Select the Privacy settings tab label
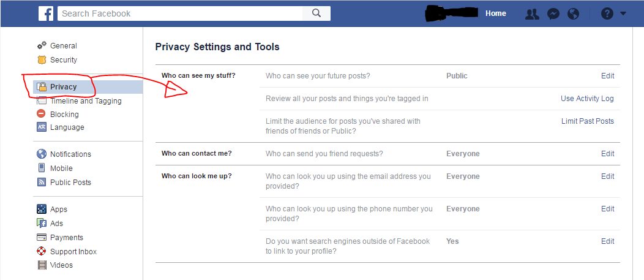The image size is (644, 280). tap(64, 87)
